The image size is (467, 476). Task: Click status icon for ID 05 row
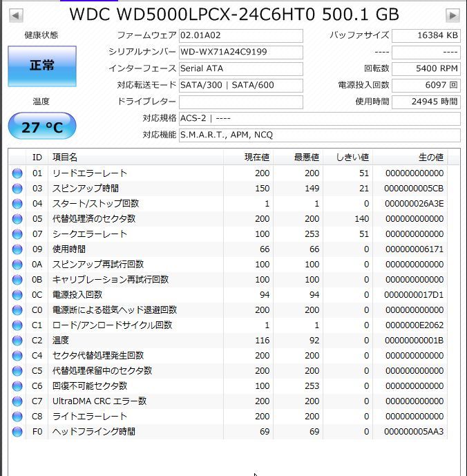tap(17, 219)
